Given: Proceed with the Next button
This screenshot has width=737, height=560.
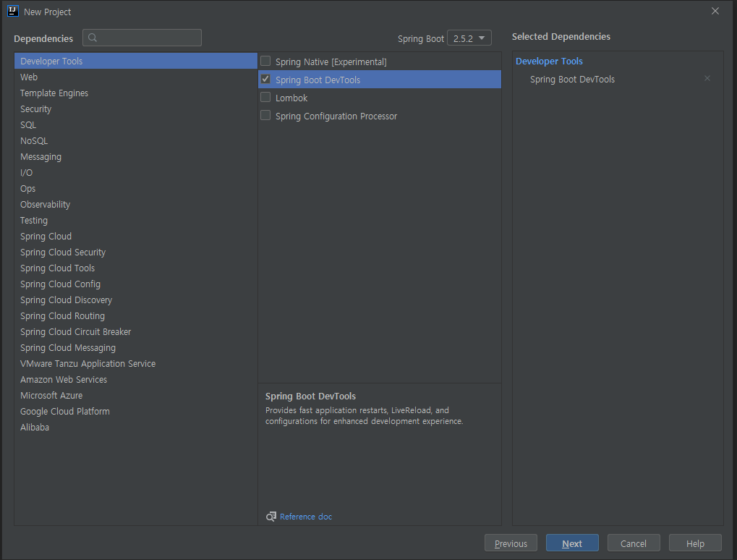Looking at the screenshot, I should pos(572,543).
